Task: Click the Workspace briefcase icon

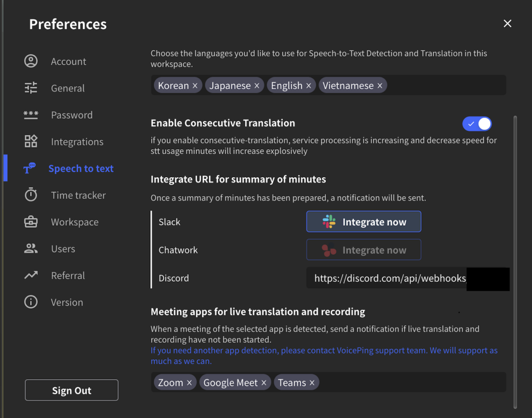Action: [31, 222]
